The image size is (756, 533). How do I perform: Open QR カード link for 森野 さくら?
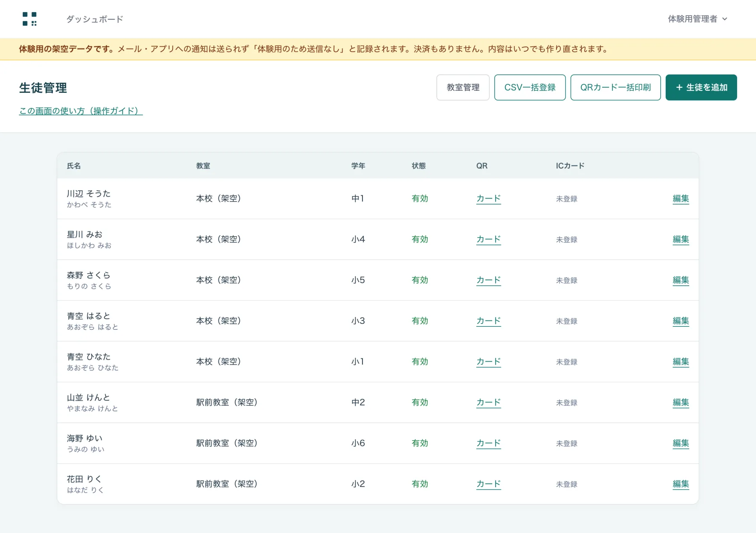coord(488,280)
